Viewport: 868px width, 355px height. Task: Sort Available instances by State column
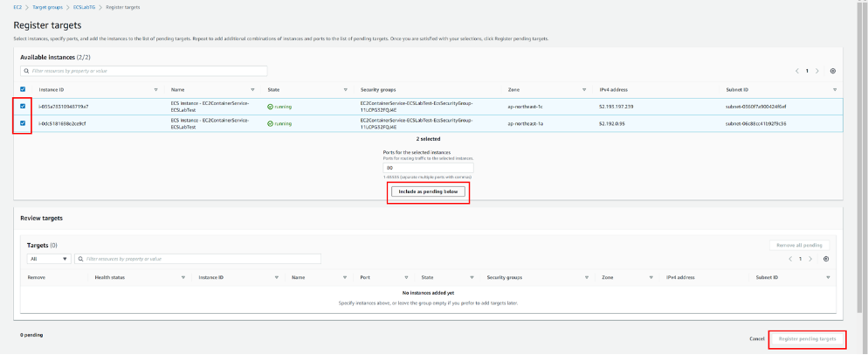pos(347,89)
